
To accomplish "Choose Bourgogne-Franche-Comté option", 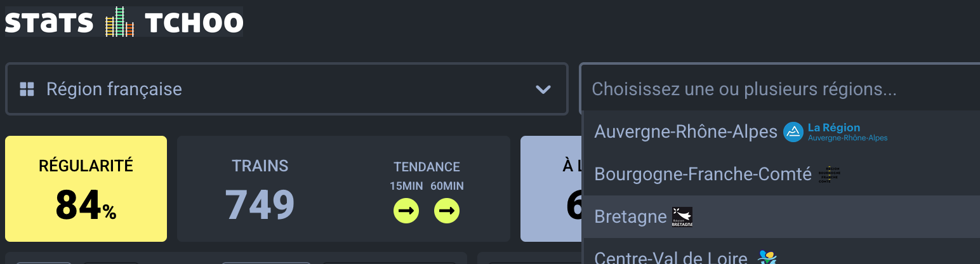I will pos(703,174).
